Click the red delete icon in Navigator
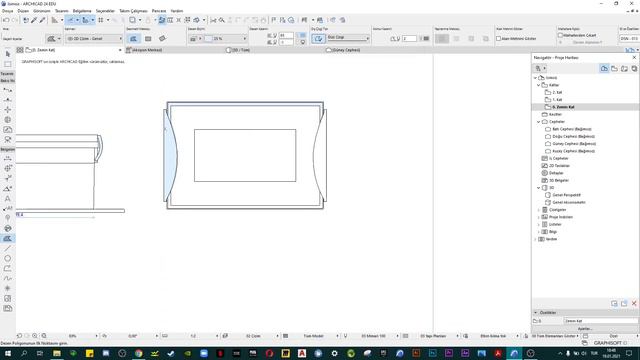This screenshot has width=640, height=360. tap(634, 303)
